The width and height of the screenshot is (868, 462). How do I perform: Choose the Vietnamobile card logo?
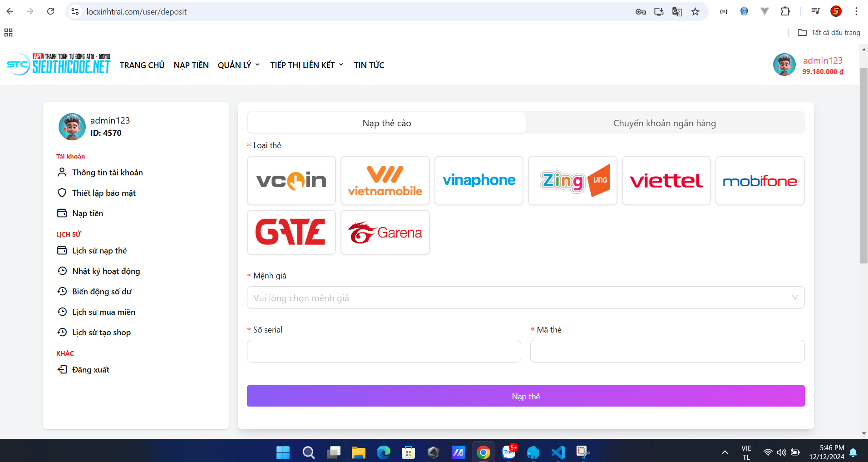(x=385, y=180)
